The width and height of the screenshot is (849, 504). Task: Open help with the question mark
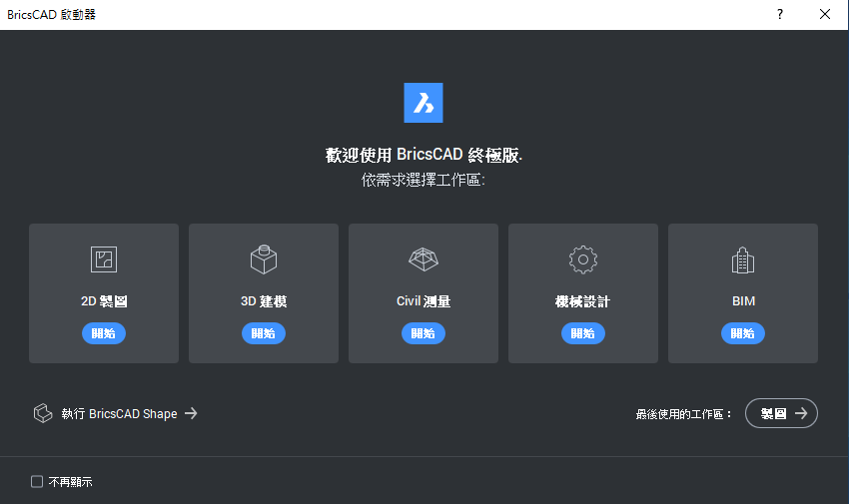(780, 15)
